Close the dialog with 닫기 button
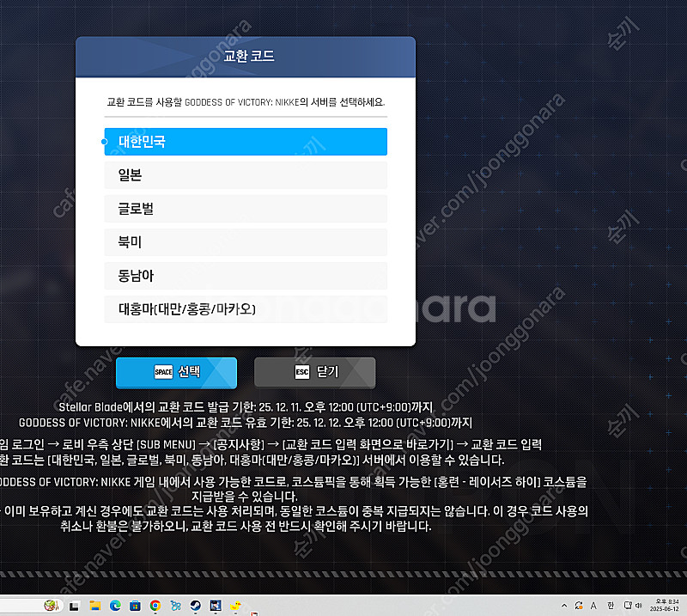 click(314, 373)
